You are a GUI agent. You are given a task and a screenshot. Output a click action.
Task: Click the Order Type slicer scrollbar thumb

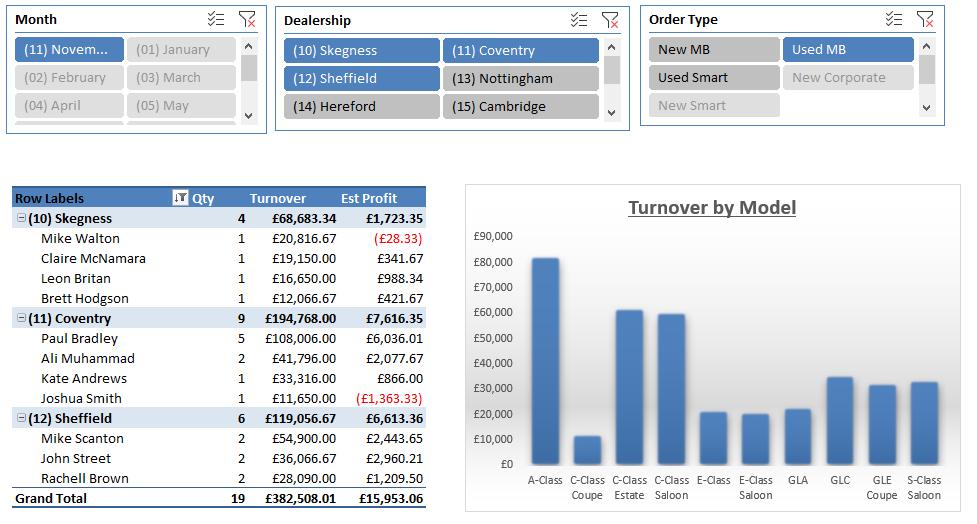927,69
